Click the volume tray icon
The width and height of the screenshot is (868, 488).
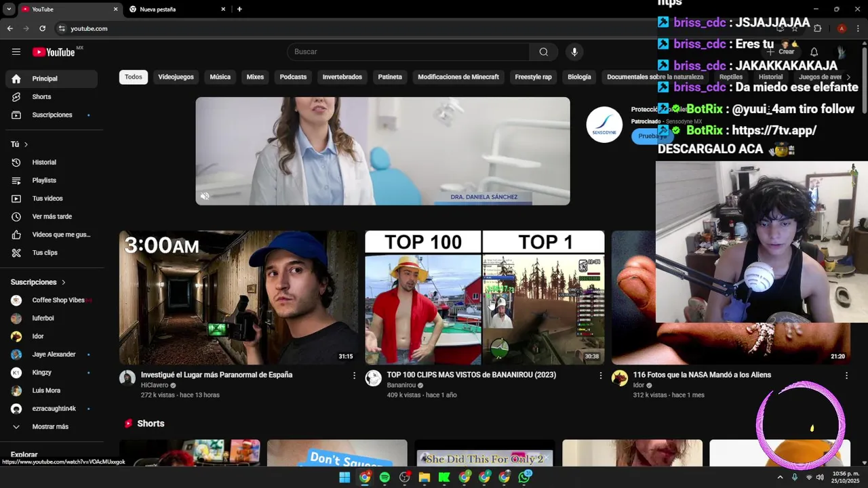820,477
